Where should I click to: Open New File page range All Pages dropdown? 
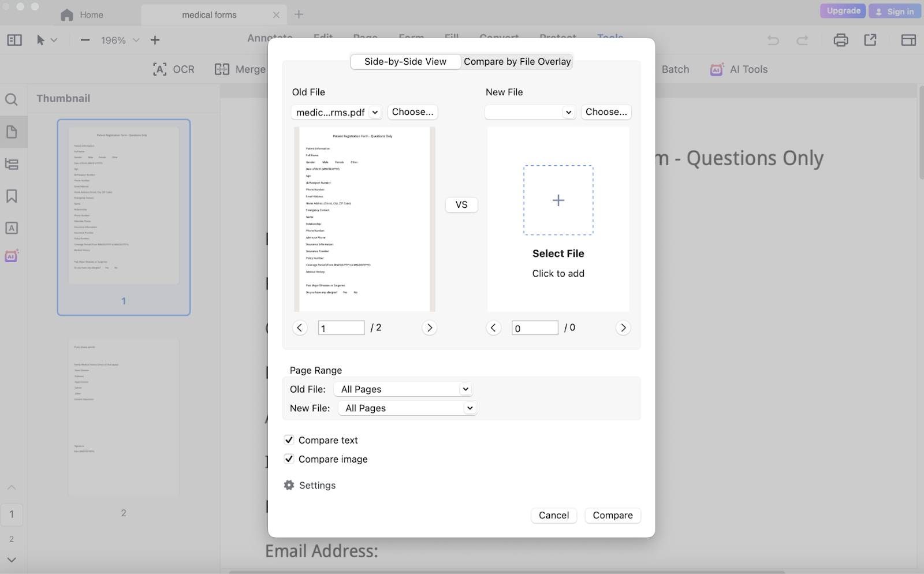408,408
